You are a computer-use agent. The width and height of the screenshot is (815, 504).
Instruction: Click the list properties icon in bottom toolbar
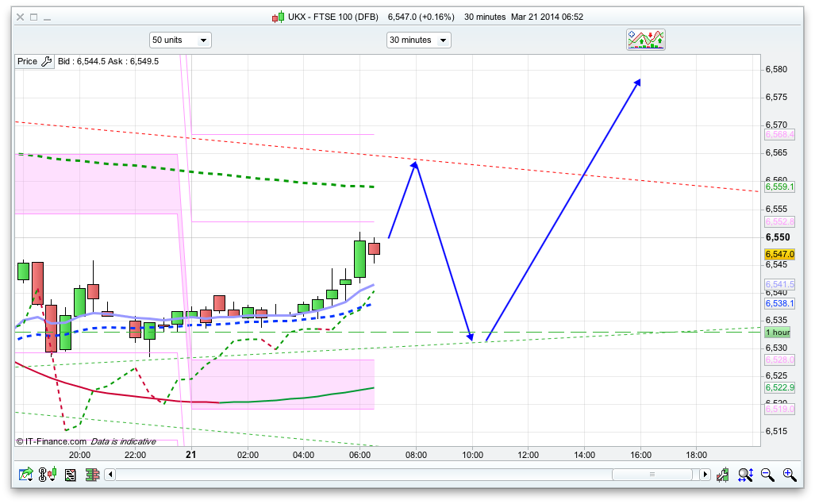pos(70,475)
